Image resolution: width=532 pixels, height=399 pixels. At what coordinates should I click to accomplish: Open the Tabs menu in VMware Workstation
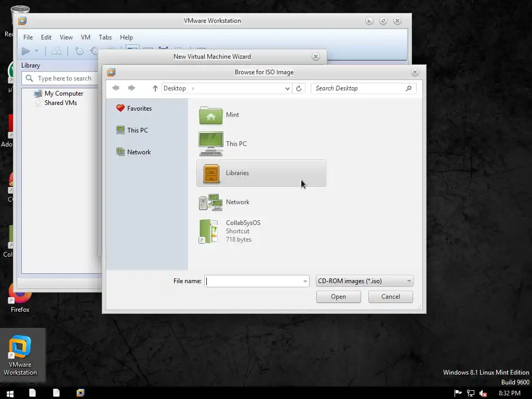tap(105, 37)
